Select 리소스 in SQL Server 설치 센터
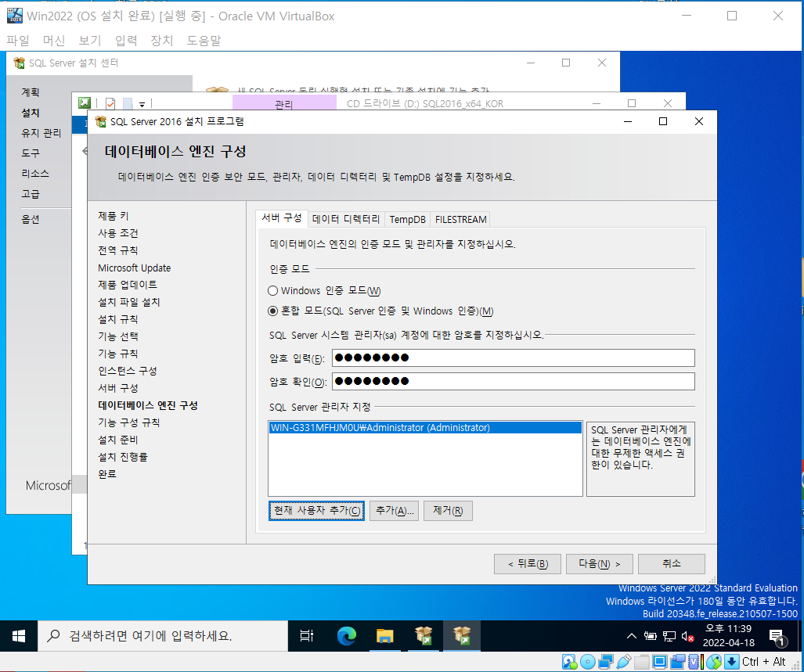The height and width of the screenshot is (672, 804). pos(35,174)
